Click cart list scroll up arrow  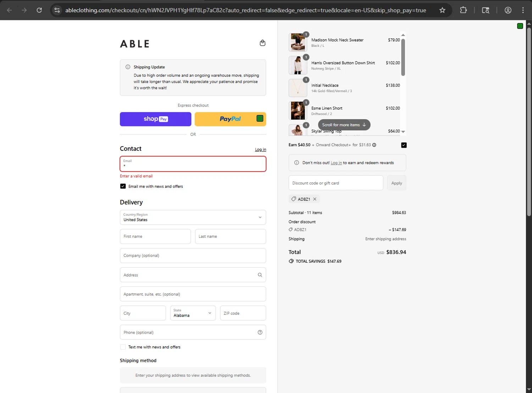click(x=403, y=35)
